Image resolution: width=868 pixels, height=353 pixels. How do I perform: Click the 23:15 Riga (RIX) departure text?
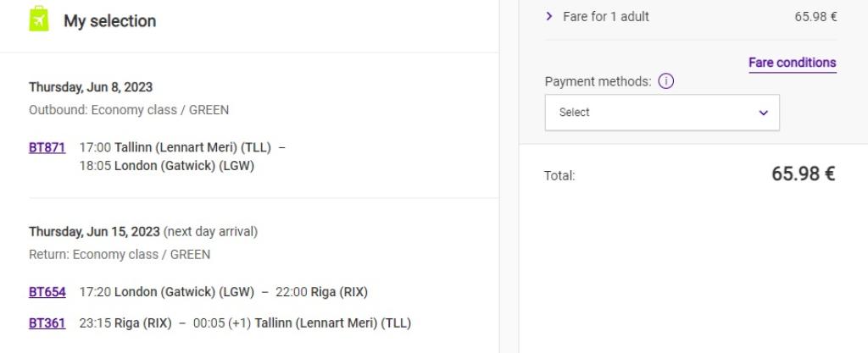[125, 323]
